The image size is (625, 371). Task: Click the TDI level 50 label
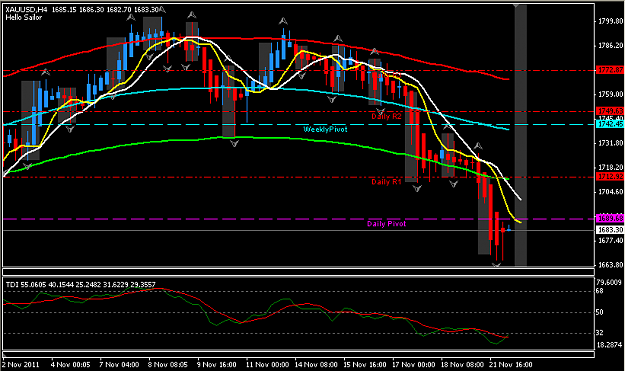599,312
